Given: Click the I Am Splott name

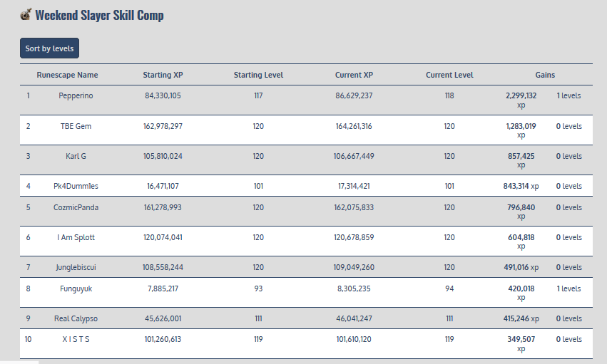Looking at the screenshot, I should pyautogui.click(x=76, y=237).
